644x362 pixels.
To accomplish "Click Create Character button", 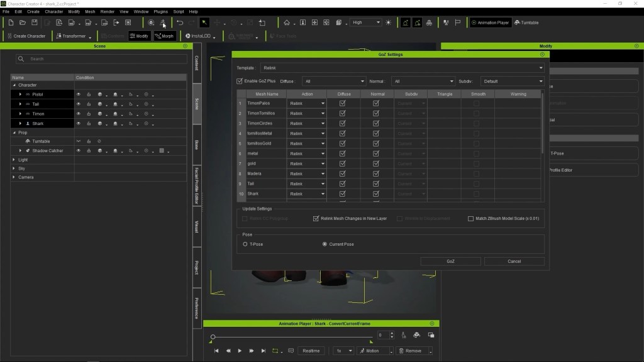I will tap(26, 36).
